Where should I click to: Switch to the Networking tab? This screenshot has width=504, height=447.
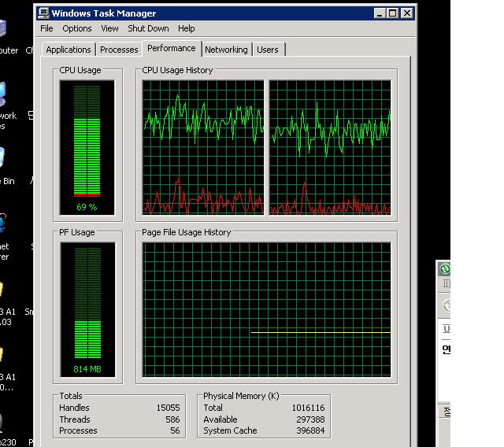pyautogui.click(x=226, y=50)
